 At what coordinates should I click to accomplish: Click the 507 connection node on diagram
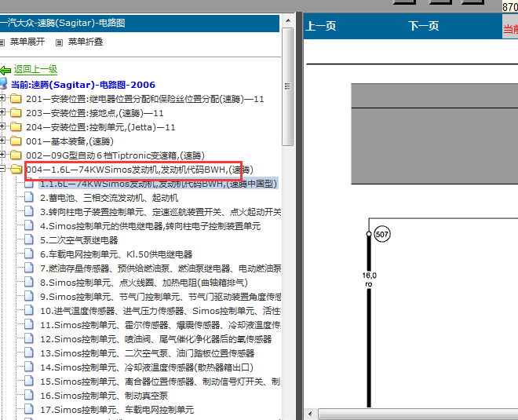[x=382, y=234]
